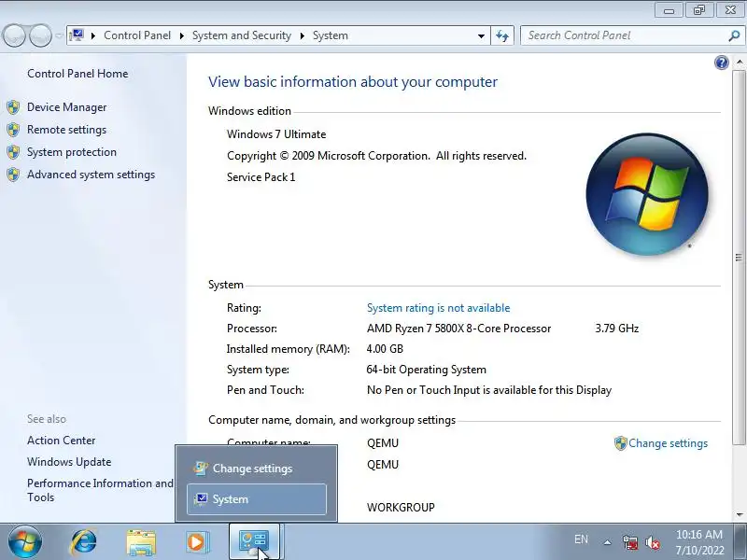Viewport: 747px width, 560px height.
Task: Click the shield icon beside System protection
Action: click(x=13, y=152)
